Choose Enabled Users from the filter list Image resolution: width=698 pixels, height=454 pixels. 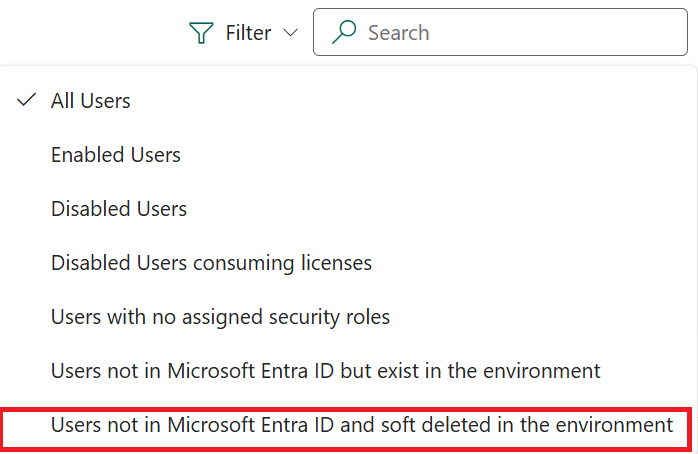(116, 155)
